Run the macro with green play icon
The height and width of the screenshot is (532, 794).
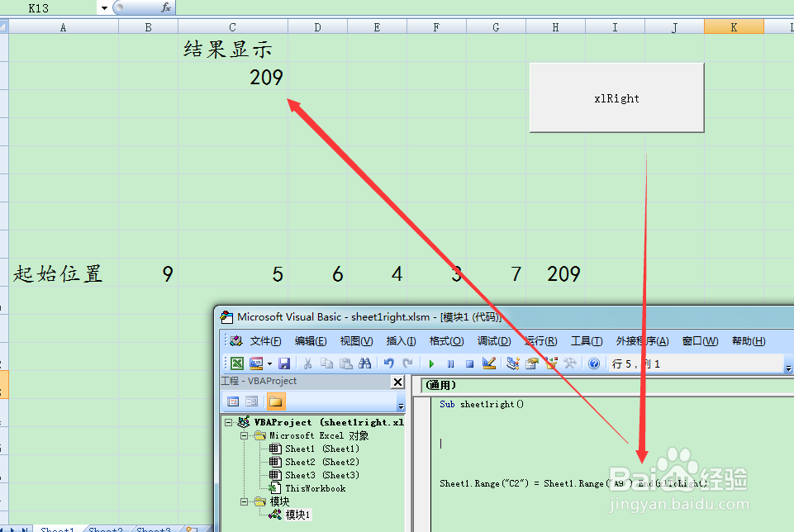431,364
